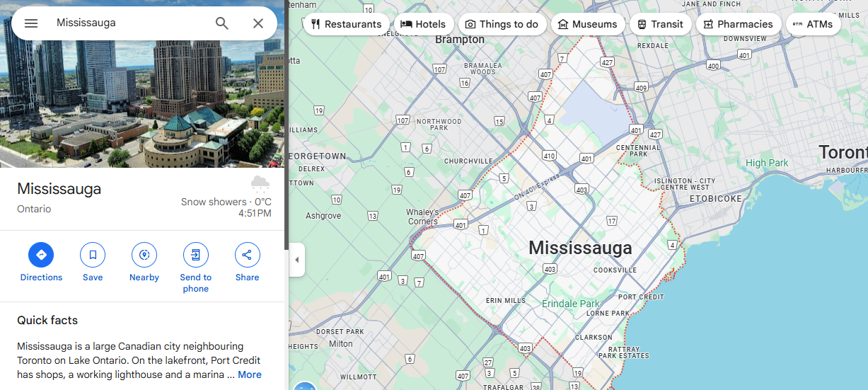Click High Park on the map
This screenshot has width=868, height=390.
(x=767, y=163)
